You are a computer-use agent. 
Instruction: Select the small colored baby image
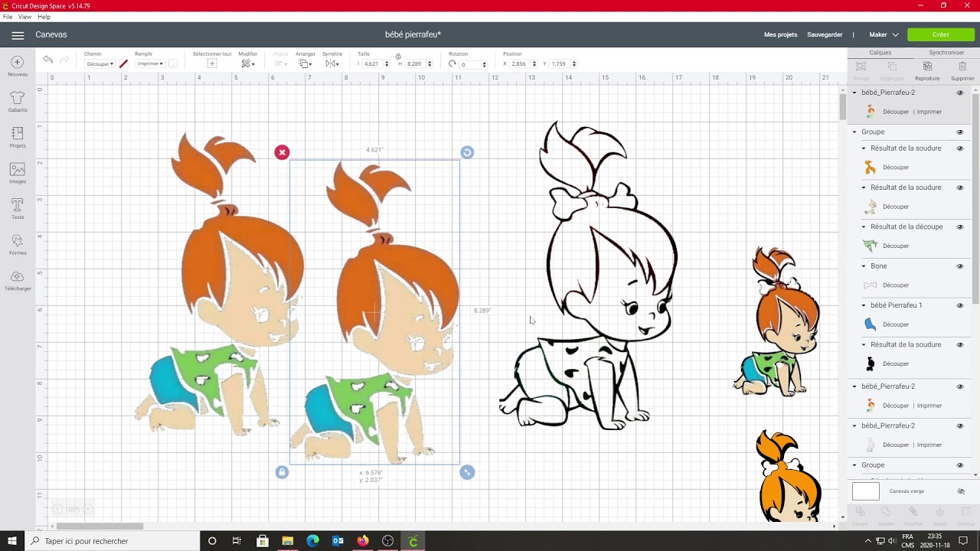pyautogui.click(x=776, y=321)
